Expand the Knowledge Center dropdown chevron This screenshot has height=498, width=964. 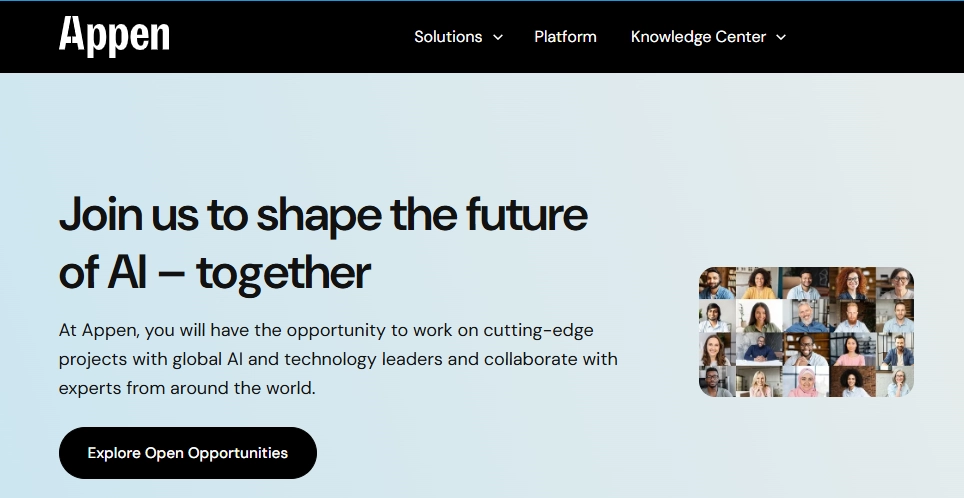click(x=781, y=38)
